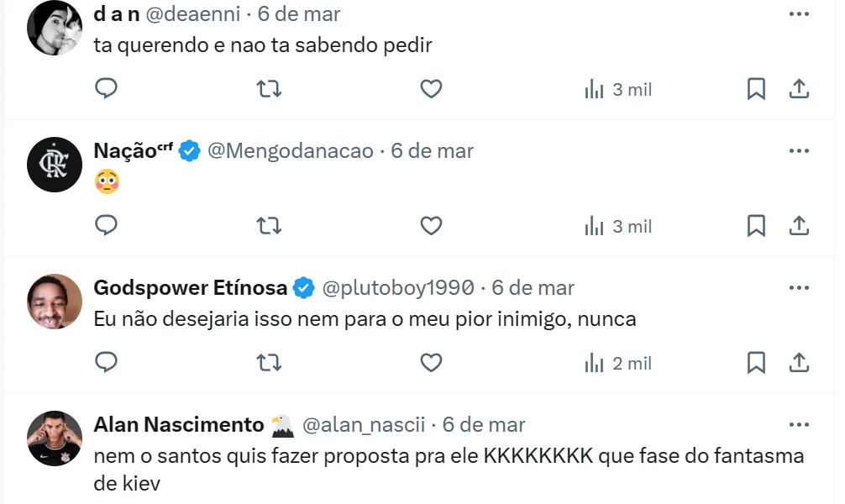Click Godspower Etínosa's profile avatar
Screen dimensions: 845x504
coord(55,302)
